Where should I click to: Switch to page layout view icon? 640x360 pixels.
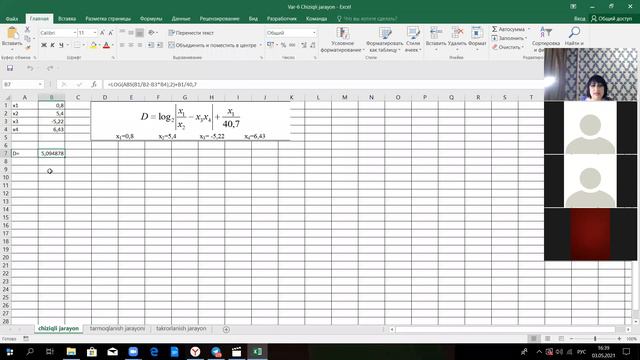(x=547, y=339)
